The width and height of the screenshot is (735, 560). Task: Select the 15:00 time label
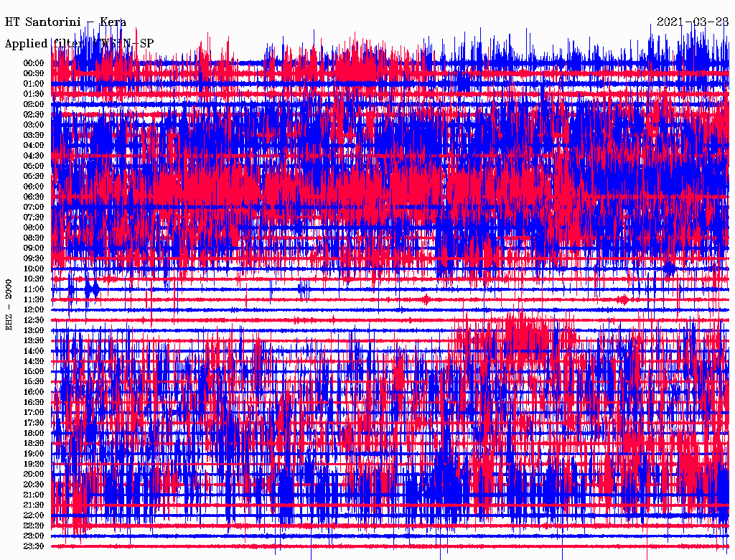[34, 371]
